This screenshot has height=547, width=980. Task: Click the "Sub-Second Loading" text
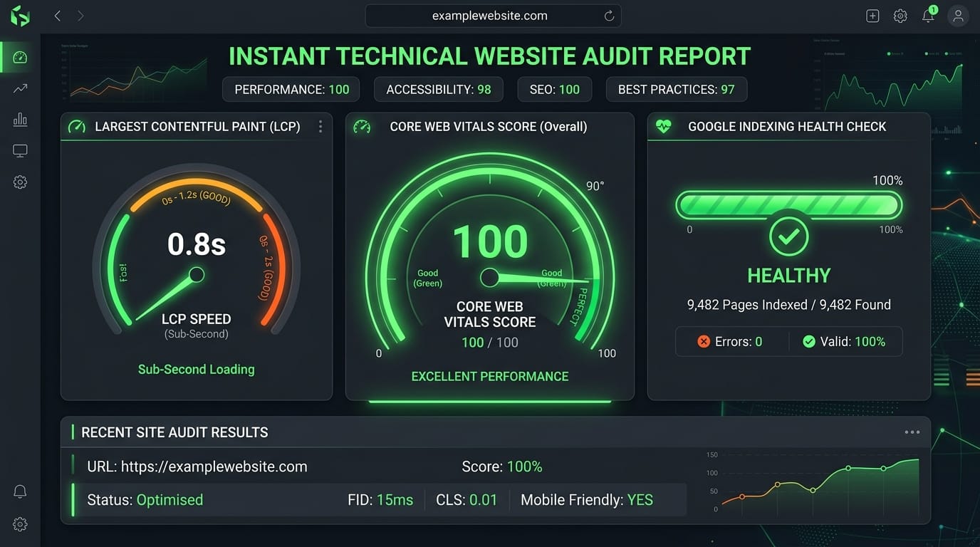click(x=197, y=370)
